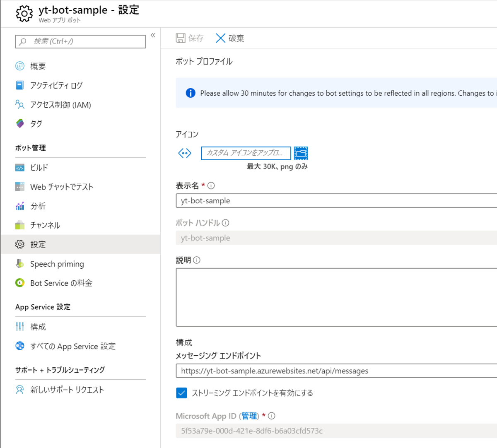Screen dimensions: 497x448
Task: Click the 'Please allow 30 minutes' notice text
Action: pos(348,93)
